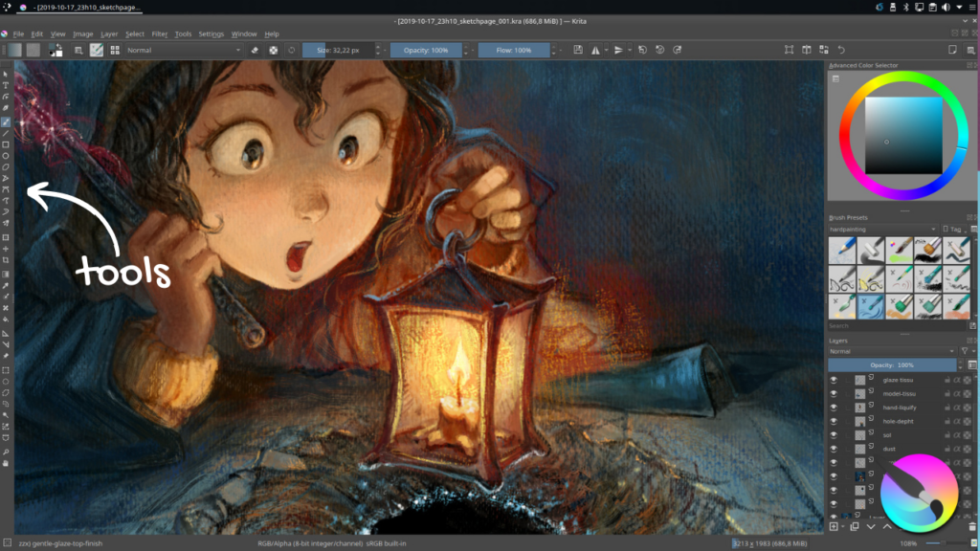Click the horizontal mirror tool icon

click(595, 50)
